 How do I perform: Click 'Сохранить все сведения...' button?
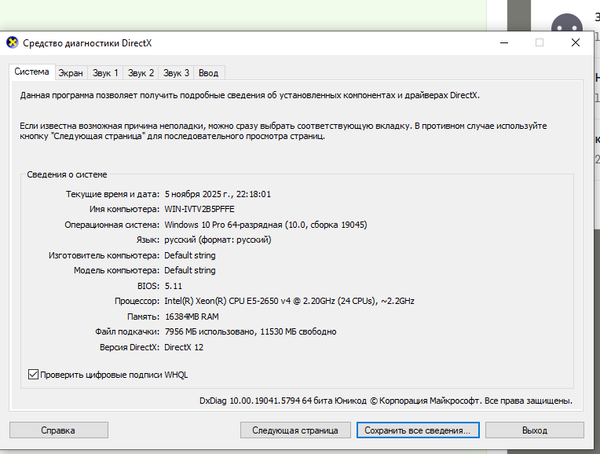click(417, 430)
